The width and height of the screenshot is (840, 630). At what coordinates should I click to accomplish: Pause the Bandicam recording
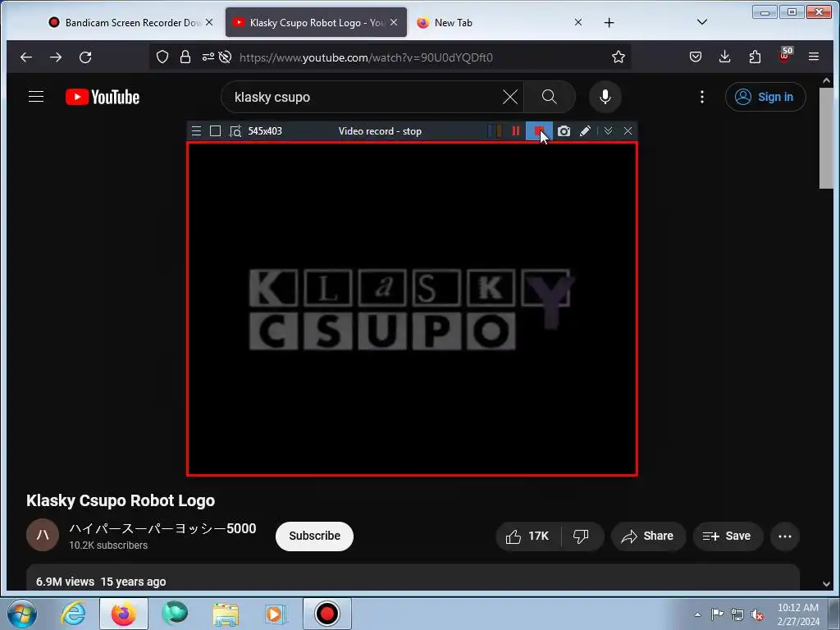click(x=515, y=131)
